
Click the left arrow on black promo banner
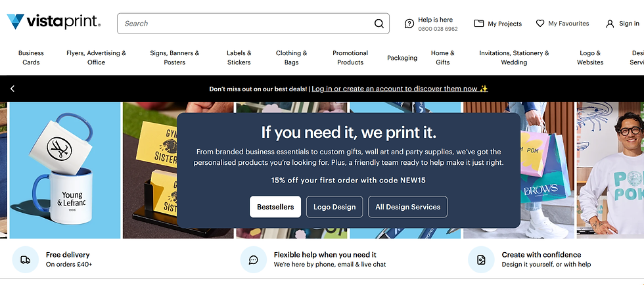point(12,89)
